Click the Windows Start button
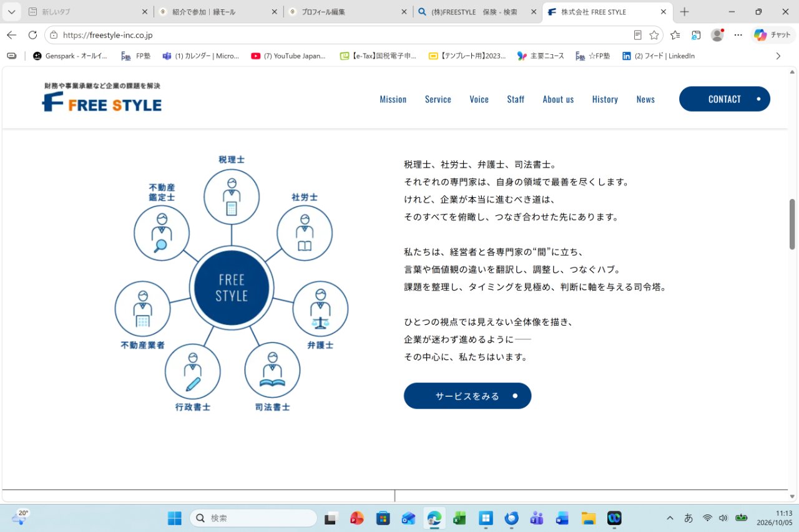The width and height of the screenshot is (799, 532). point(175,518)
